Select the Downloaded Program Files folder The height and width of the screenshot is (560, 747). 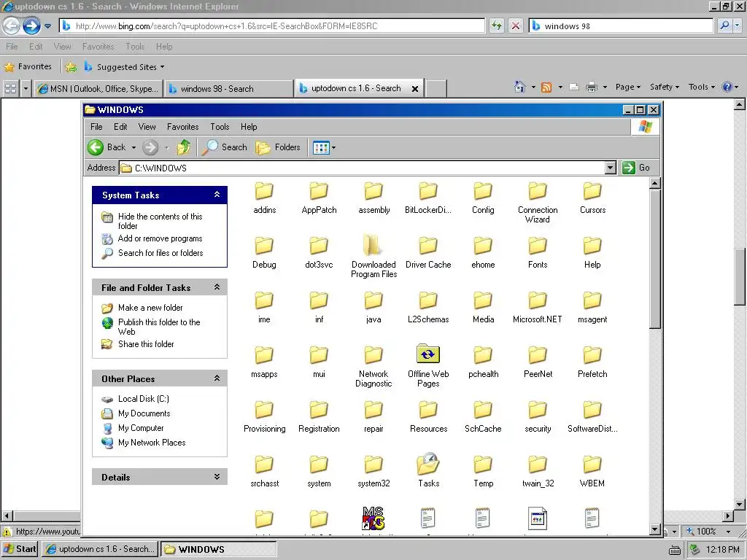click(x=374, y=257)
